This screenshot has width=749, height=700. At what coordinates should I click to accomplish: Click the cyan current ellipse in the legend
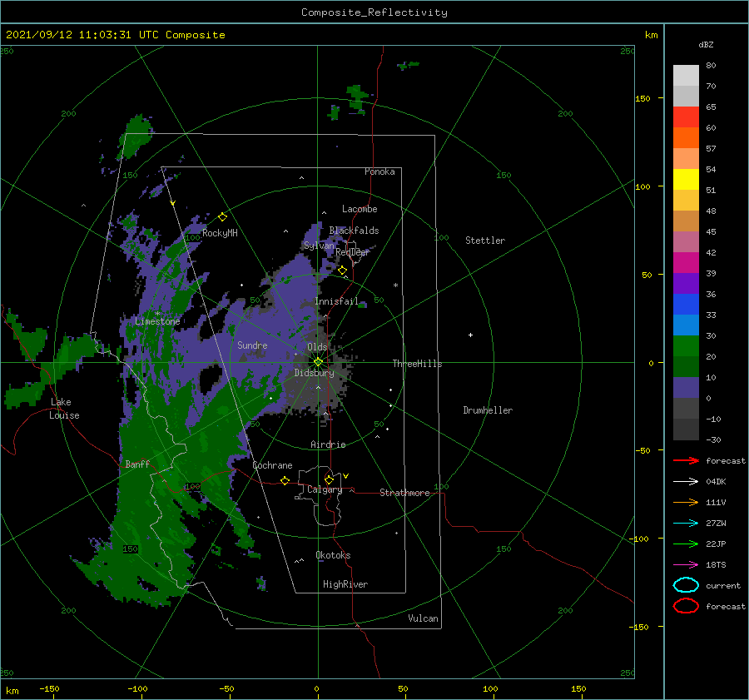coord(686,585)
